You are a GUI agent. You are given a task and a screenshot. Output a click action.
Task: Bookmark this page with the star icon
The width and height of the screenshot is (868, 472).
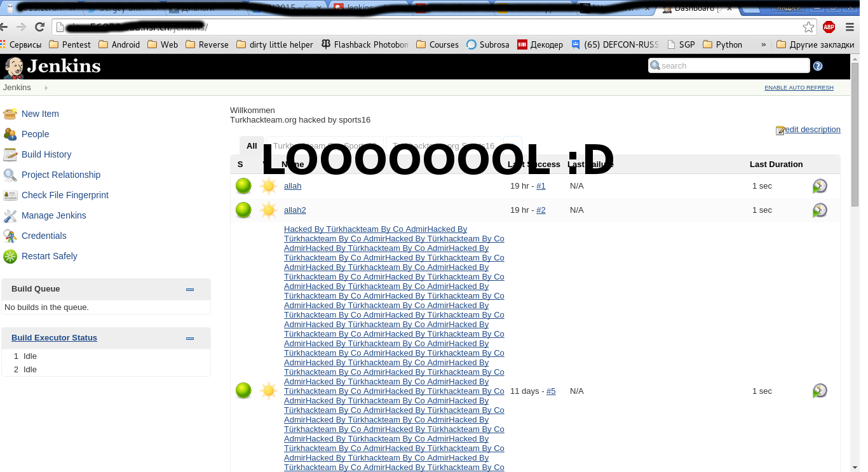(x=808, y=27)
